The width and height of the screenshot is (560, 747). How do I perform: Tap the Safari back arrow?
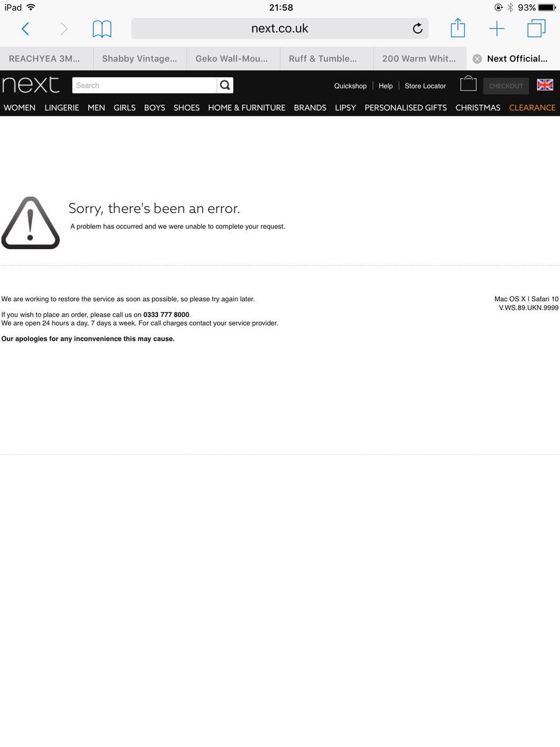[x=25, y=29]
